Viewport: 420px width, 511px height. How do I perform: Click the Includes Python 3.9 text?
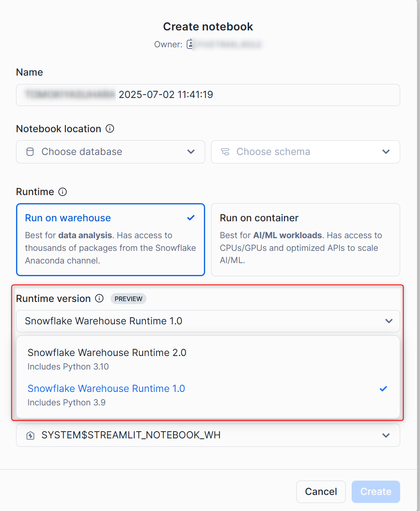66,402
